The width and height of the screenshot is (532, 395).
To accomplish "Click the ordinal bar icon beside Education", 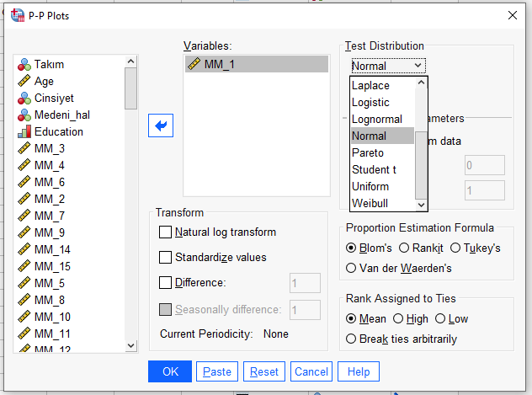I will (x=24, y=132).
